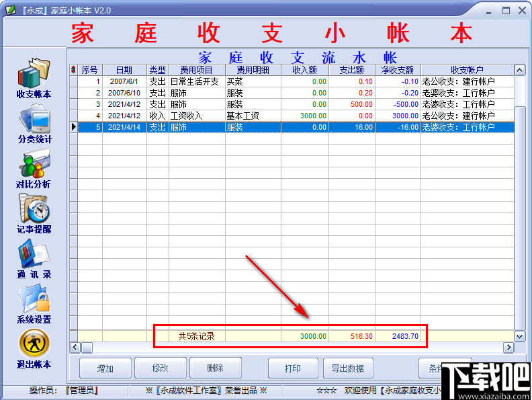The height and width of the screenshot is (400, 532).
Task: Select the 基本工资 cell
Action: (253, 116)
